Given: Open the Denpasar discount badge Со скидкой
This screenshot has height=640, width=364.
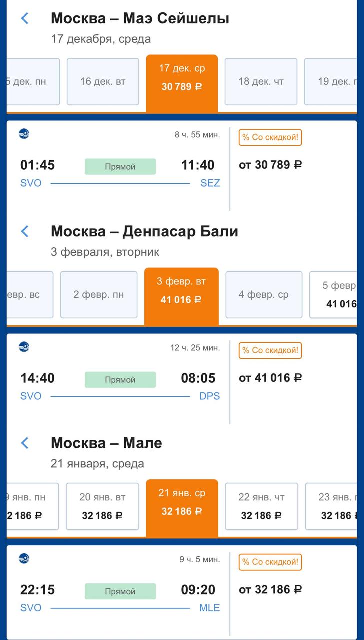Looking at the screenshot, I should coord(270,350).
